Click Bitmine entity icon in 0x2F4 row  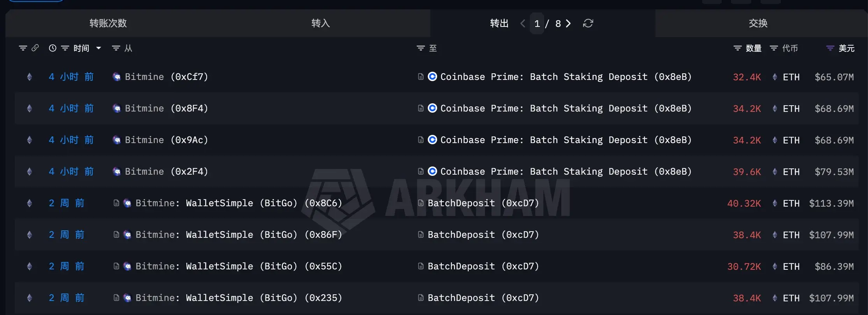pyautogui.click(x=116, y=172)
